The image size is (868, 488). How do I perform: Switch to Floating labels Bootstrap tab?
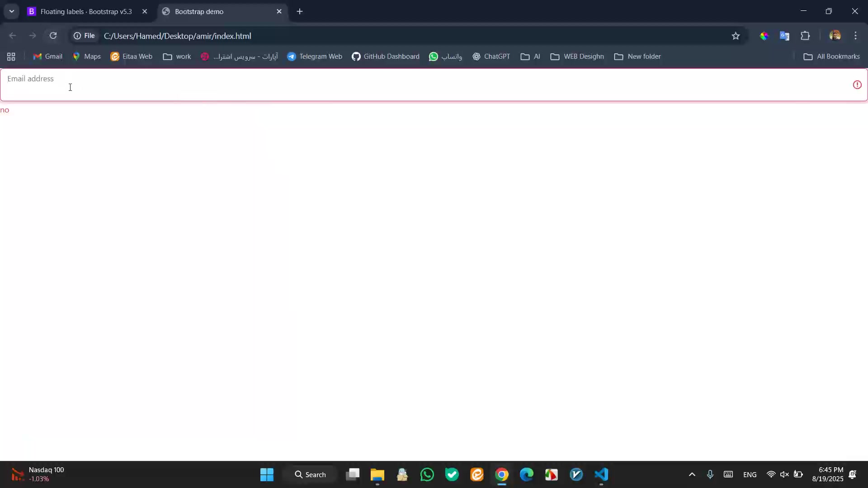point(86,12)
